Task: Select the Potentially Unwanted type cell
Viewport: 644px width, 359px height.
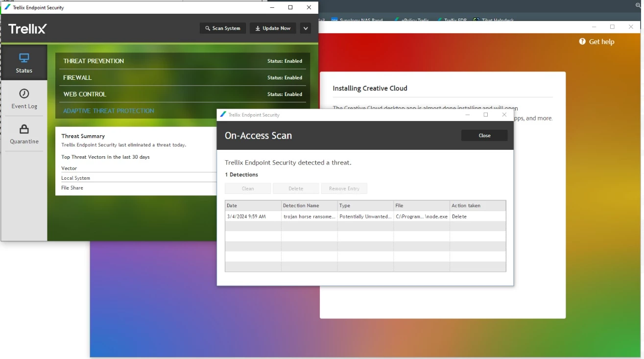Action: pyautogui.click(x=366, y=216)
